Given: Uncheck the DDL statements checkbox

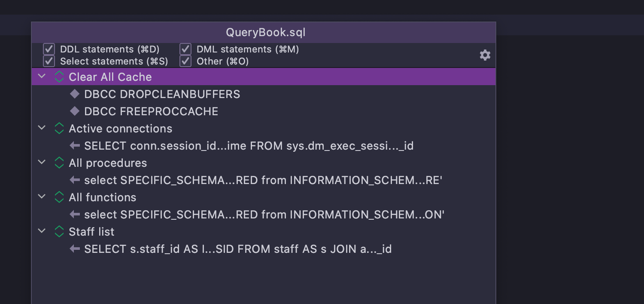Looking at the screenshot, I should tap(49, 49).
